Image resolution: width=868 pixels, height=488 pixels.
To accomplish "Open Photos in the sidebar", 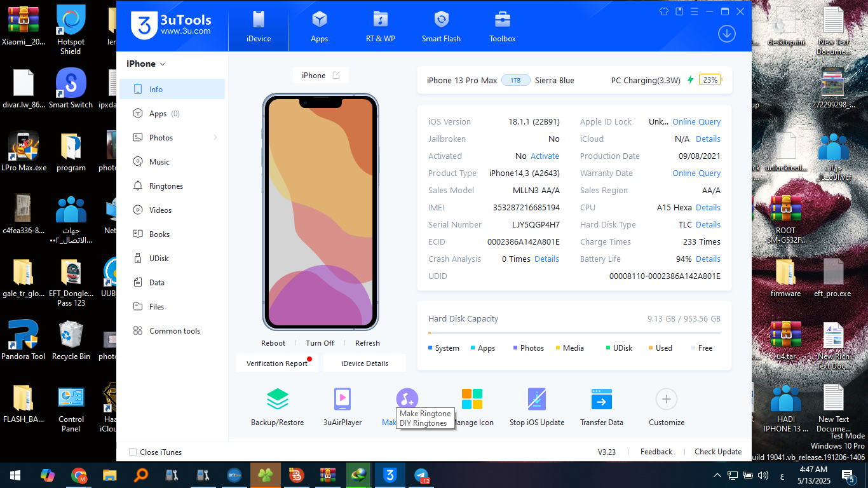I will coord(172,137).
